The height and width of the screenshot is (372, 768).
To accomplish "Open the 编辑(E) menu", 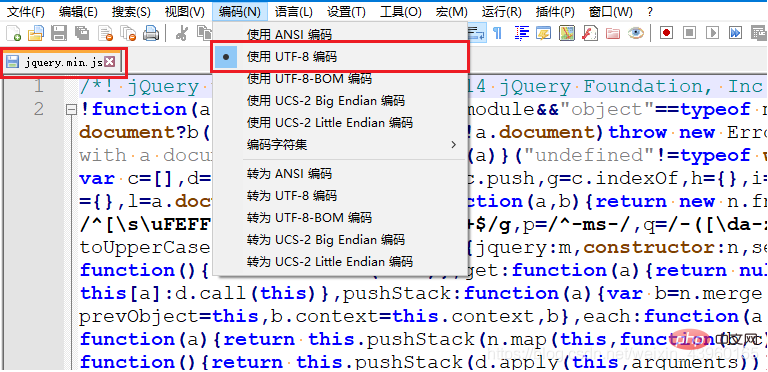I will coord(78,11).
